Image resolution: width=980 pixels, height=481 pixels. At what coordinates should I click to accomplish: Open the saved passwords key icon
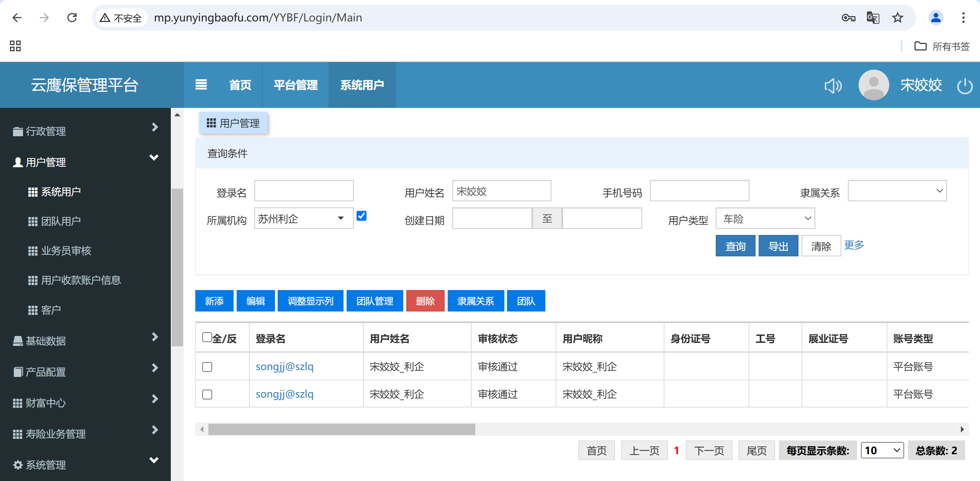click(848, 18)
